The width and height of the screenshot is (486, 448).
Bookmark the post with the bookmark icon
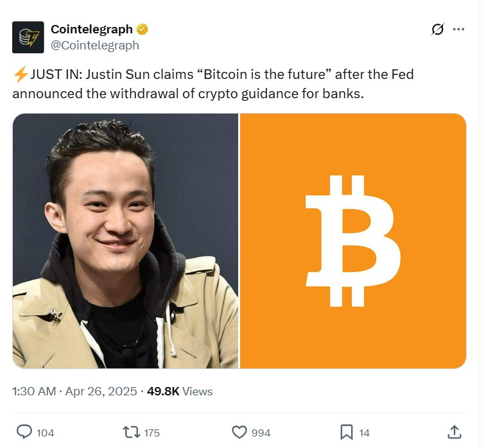point(347,432)
